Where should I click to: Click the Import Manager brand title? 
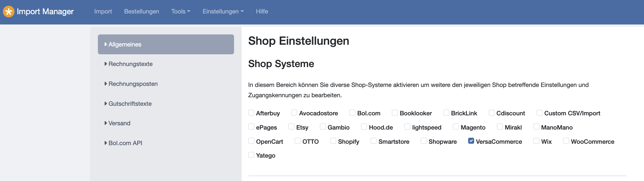click(45, 12)
